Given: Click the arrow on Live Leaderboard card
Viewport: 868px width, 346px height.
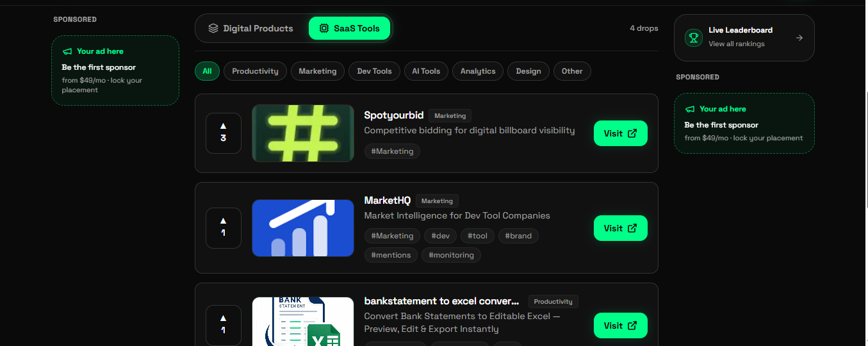Looking at the screenshot, I should click(799, 38).
